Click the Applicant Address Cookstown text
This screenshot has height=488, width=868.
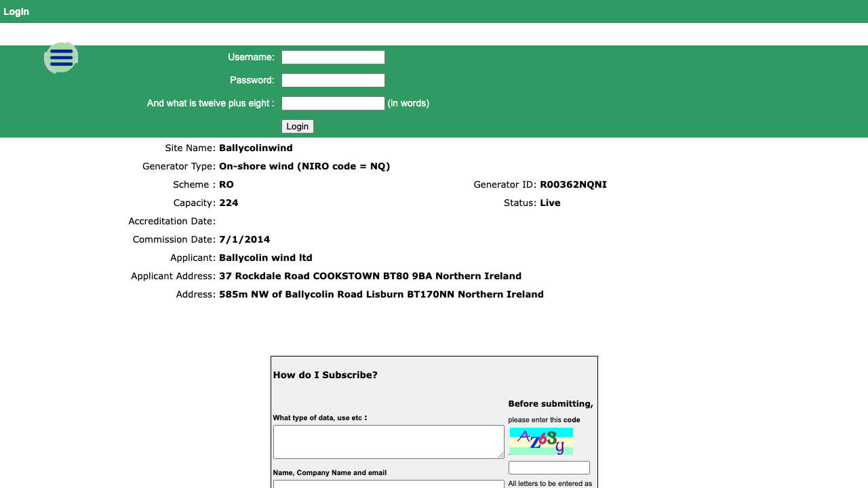(370, 276)
